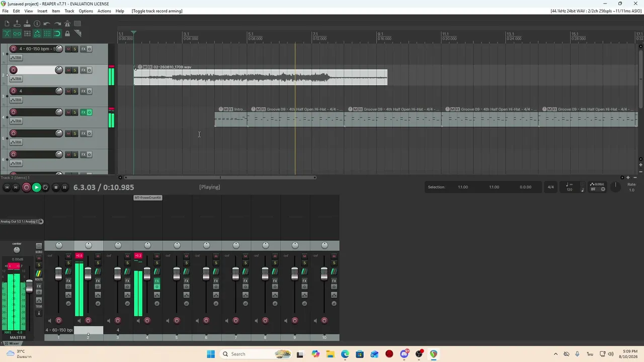Toggle phase on mixer channel 7

coord(246,304)
